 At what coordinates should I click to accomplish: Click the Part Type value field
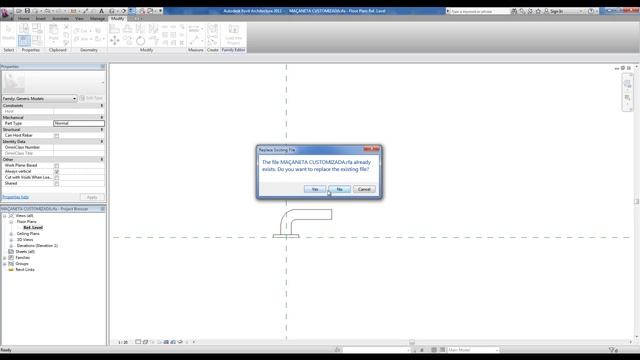(79, 123)
